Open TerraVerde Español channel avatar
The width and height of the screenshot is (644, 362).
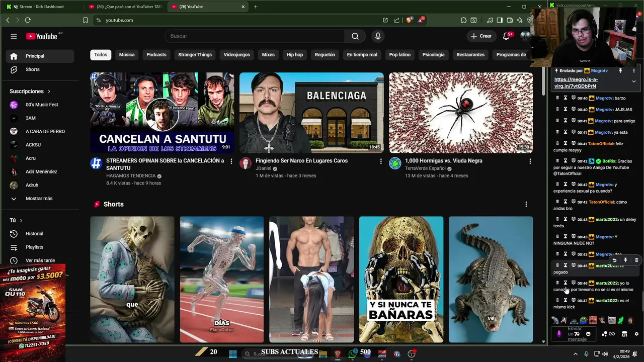point(395,163)
